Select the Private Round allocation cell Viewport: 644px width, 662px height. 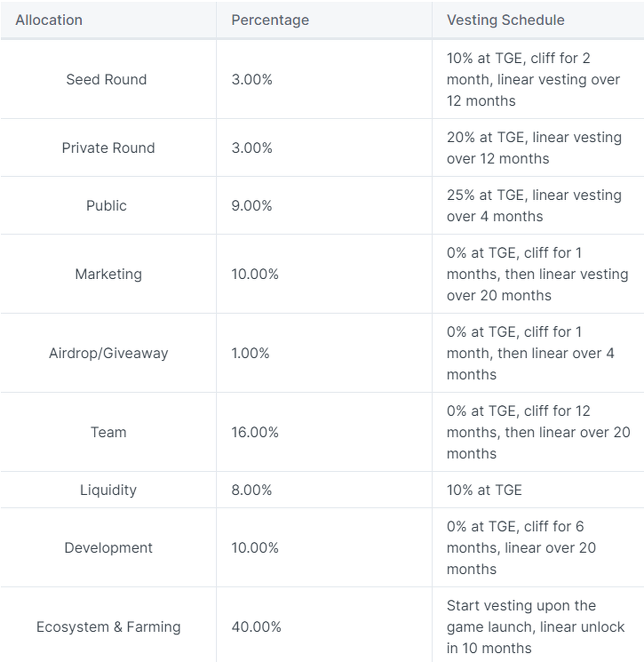[x=108, y=148]
